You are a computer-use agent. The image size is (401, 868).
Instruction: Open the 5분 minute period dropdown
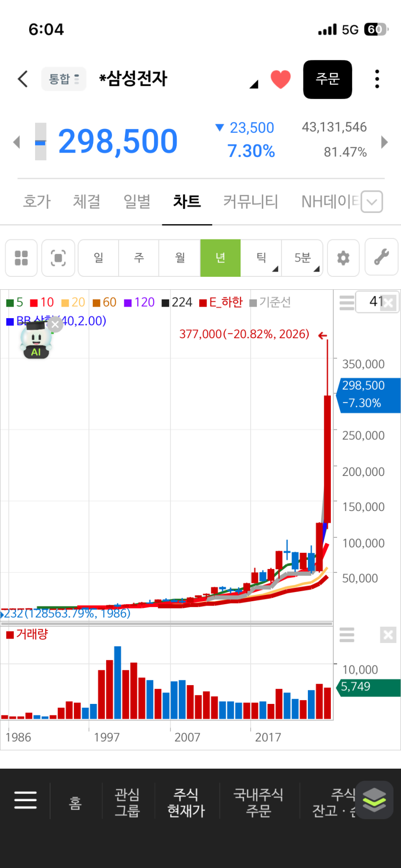point(302,258)
